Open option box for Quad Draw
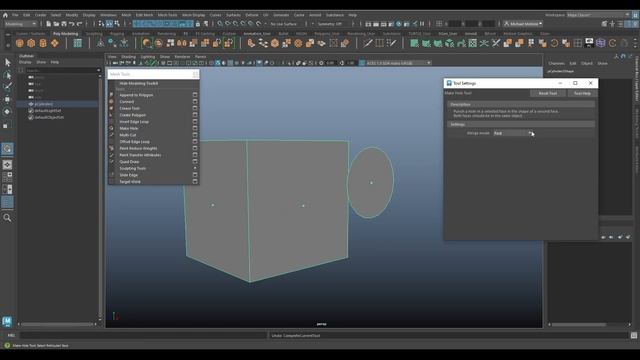This screenshot has height=360, width=640. [195, 162]
